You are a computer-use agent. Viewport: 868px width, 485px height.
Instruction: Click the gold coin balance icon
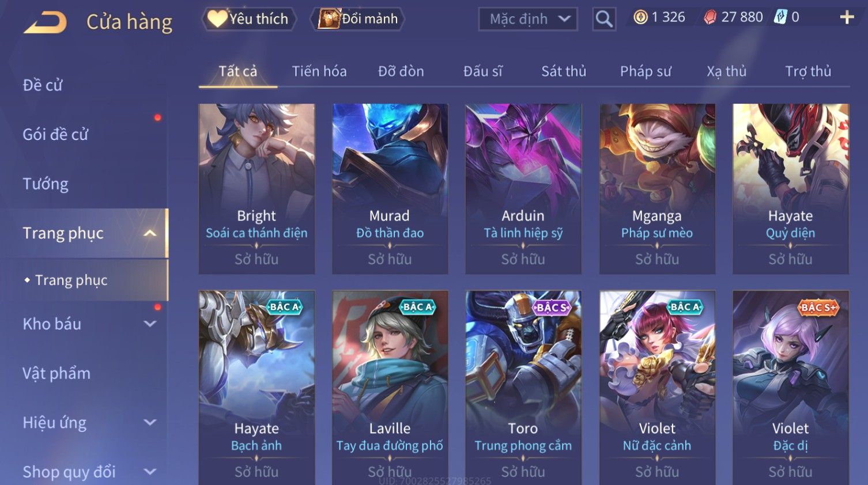640,17
